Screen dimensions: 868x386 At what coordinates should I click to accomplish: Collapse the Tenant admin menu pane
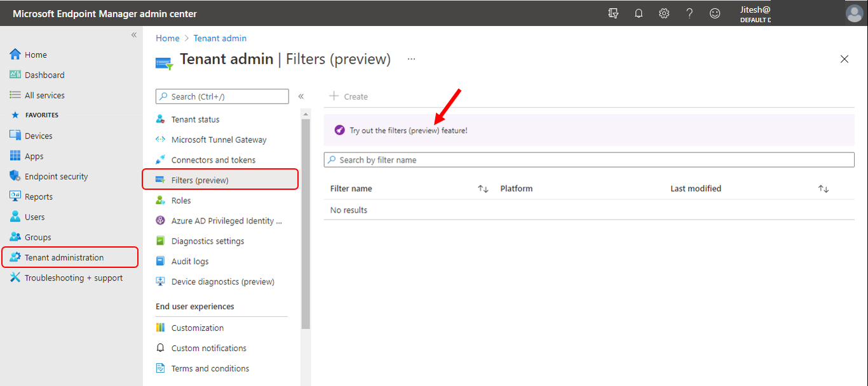coord(301,96)
